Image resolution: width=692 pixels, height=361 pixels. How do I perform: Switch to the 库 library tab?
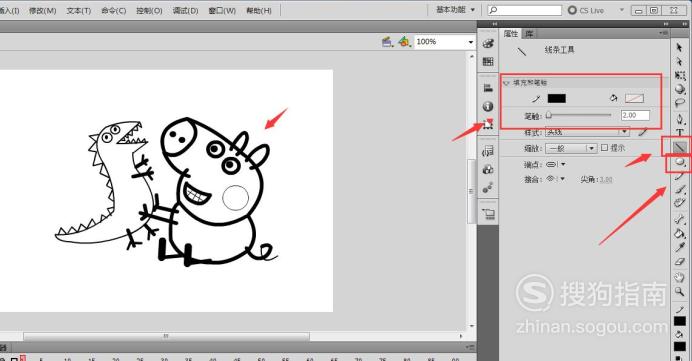529,34
